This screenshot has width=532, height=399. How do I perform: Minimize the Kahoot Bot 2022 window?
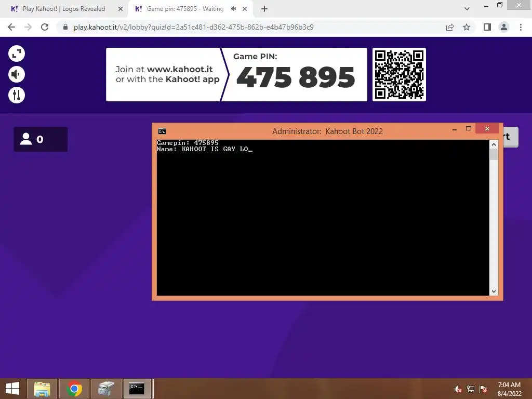pyautogui.click(x=454, y=129)
